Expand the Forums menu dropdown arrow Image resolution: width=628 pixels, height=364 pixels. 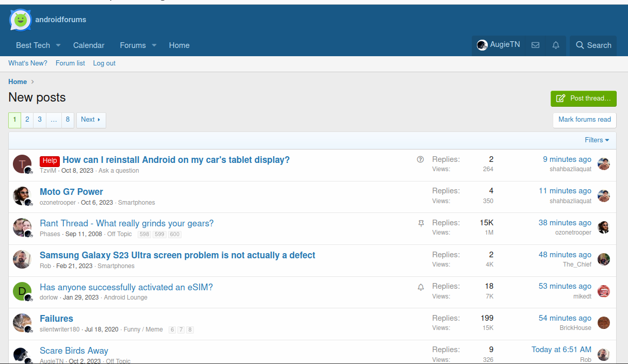point(154,45)
